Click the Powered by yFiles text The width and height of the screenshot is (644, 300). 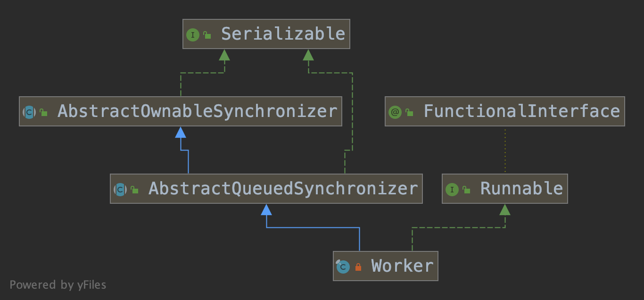tap(58, 285)
